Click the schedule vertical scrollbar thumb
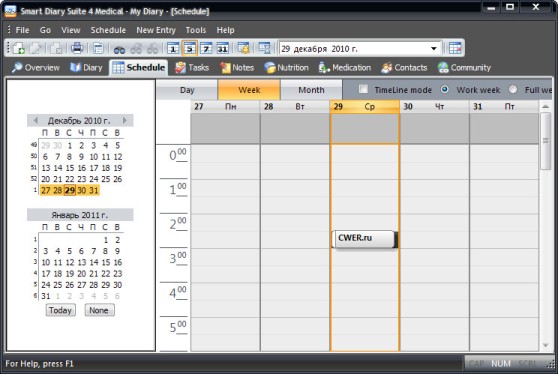The width and height of the screenshot is (558, 374). (545, 141)
